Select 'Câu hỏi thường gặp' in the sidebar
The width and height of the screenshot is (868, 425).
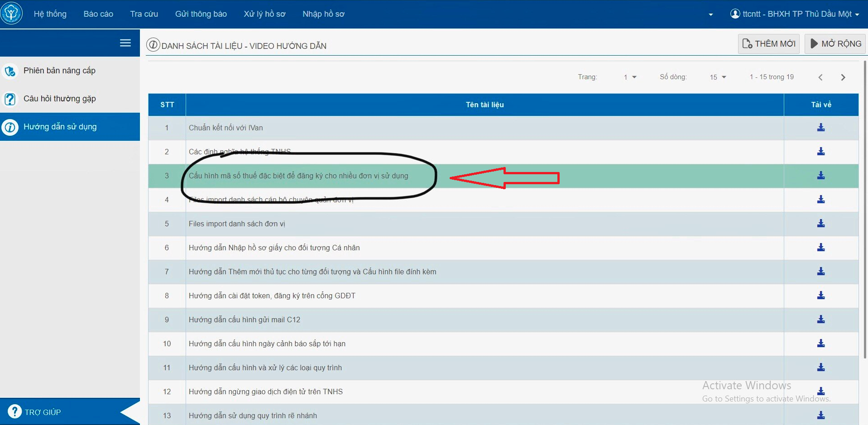pos(59,99)
